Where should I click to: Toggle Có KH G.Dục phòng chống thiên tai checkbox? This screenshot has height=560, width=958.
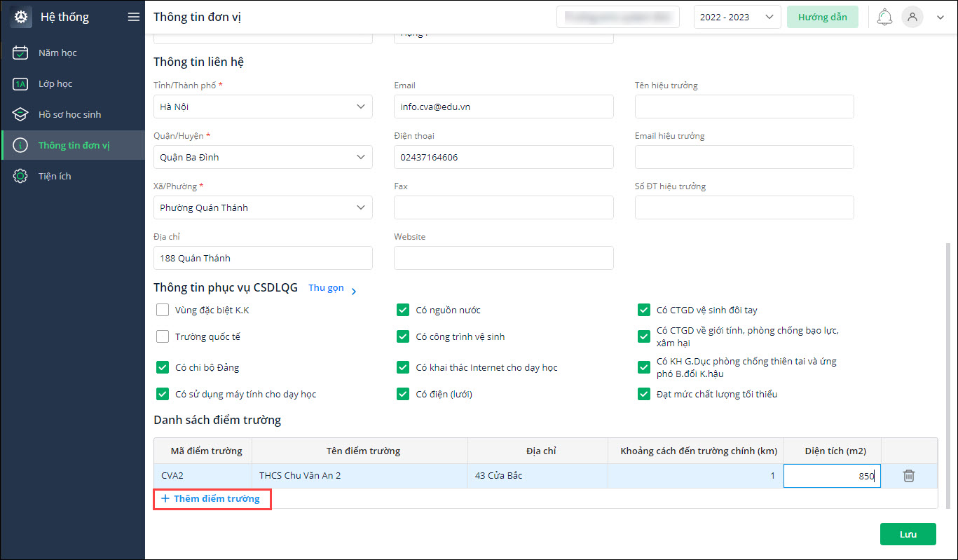[644, 367]
